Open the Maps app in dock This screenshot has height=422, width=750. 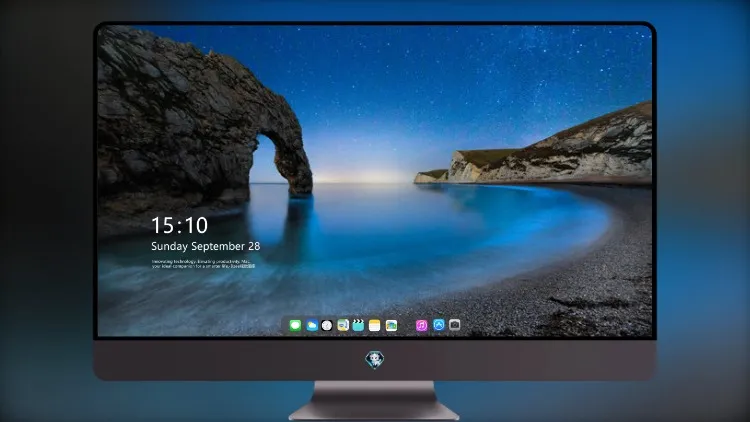pos(343,325)
